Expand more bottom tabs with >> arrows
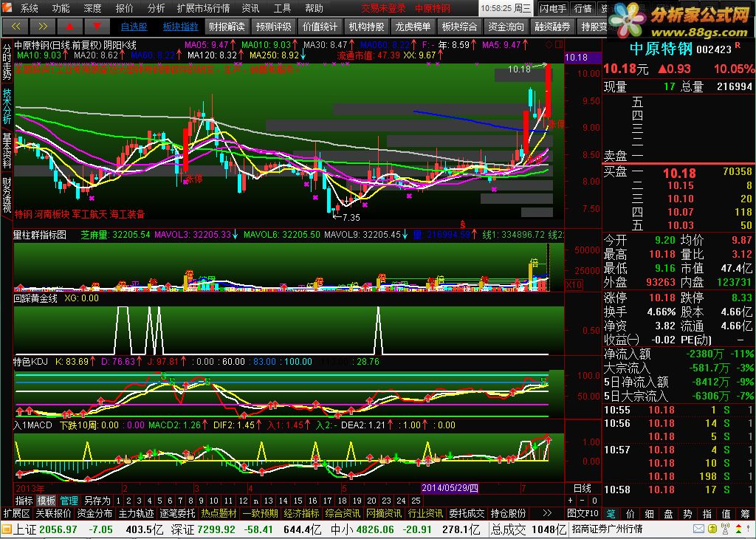Screen dimensions: 756x539 547,513
